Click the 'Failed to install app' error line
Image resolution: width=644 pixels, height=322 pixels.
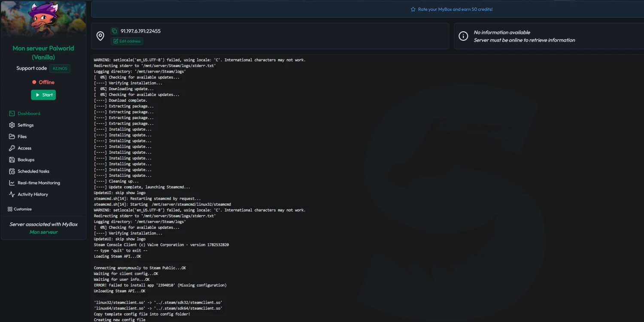tap(160, 285)
